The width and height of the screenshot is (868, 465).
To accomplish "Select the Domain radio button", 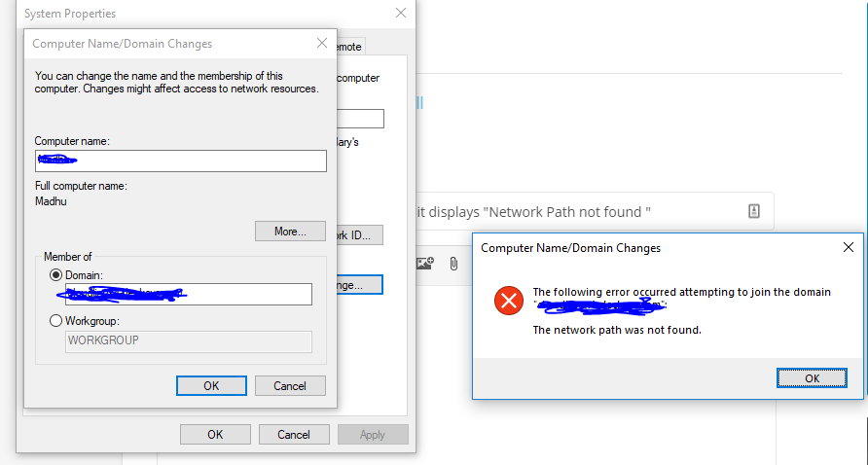I will point(55,275).
